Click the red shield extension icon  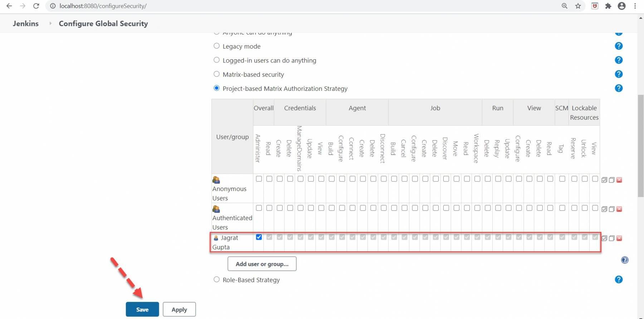tap(595, 6)
